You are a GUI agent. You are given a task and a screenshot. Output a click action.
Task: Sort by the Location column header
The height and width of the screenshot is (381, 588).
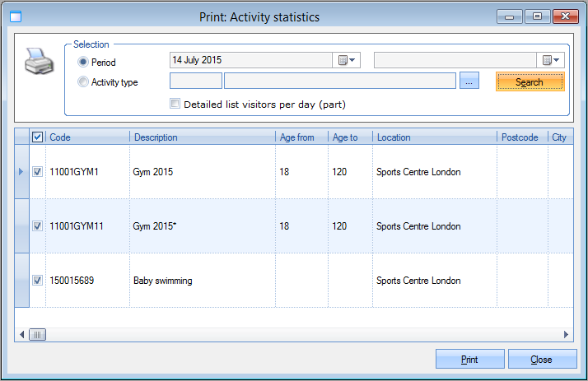(x=434, y=137)
